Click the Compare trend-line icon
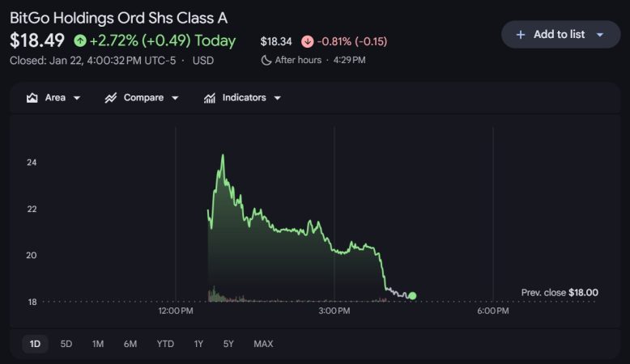 click(x=111, y=98)
